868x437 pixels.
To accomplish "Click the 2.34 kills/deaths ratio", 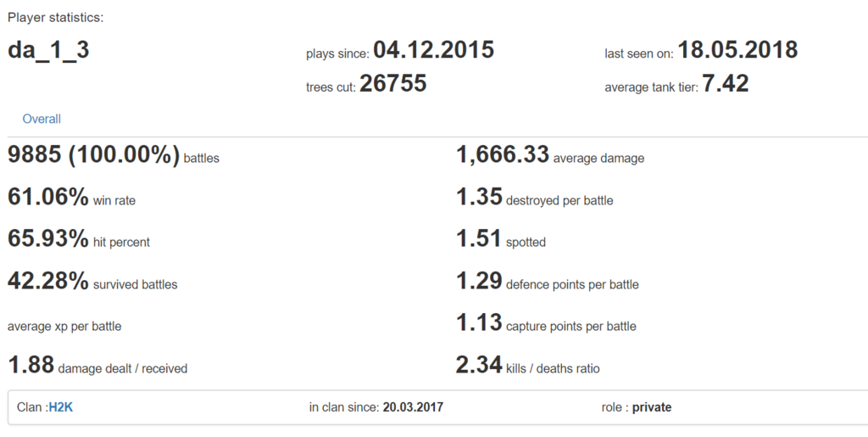I will [x=479, y=366].
